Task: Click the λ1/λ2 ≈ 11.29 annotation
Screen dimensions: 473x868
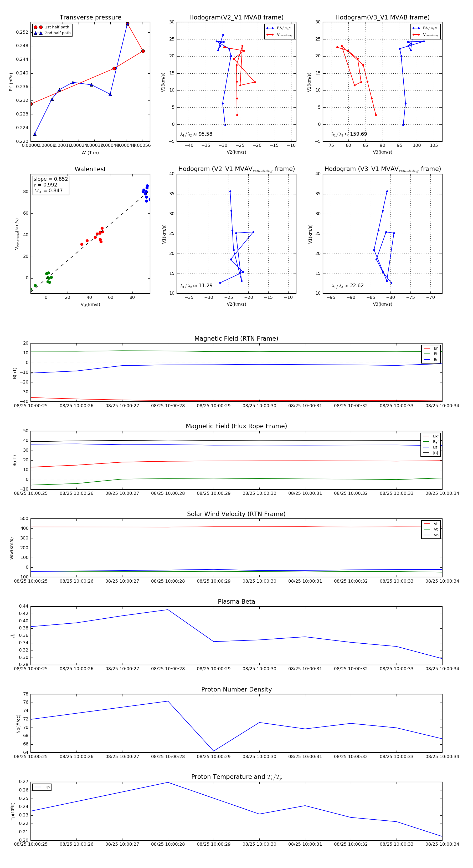Action: [196, 286]
